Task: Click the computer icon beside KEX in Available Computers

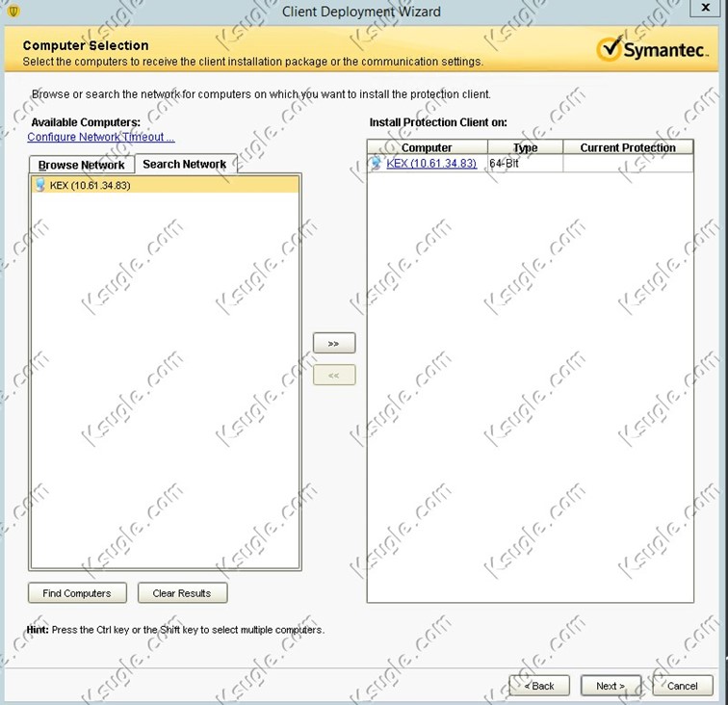Action: (x=39, y=185)
